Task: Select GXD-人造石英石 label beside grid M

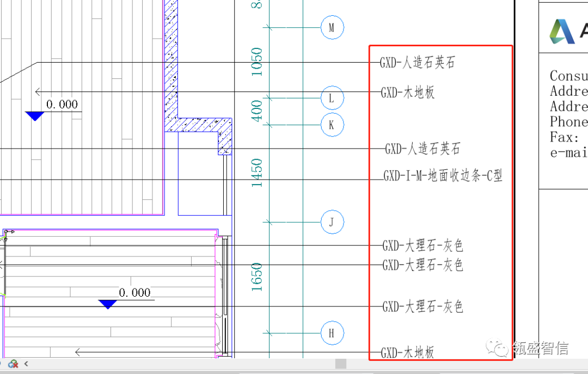Action: pos(418,62)
